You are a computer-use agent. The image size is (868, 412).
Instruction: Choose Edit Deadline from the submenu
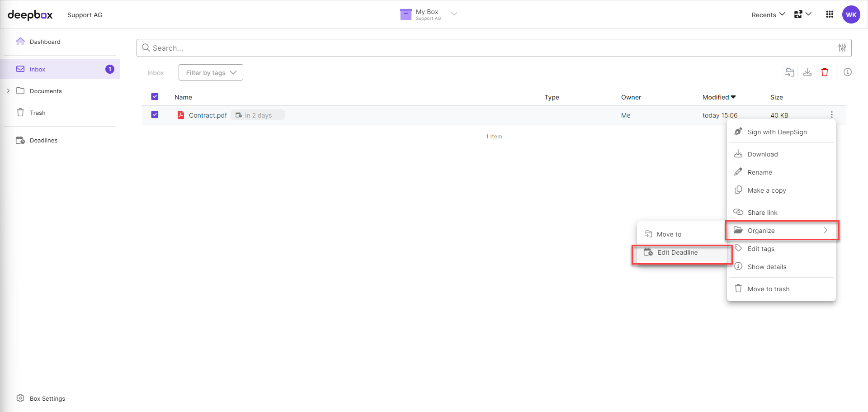(x=677, y=252)
